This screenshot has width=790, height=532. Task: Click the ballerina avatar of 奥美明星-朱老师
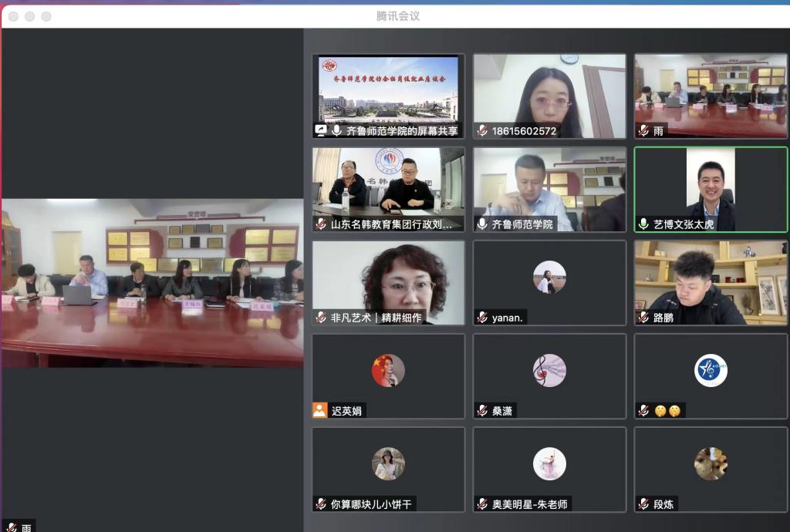point(549,464)
